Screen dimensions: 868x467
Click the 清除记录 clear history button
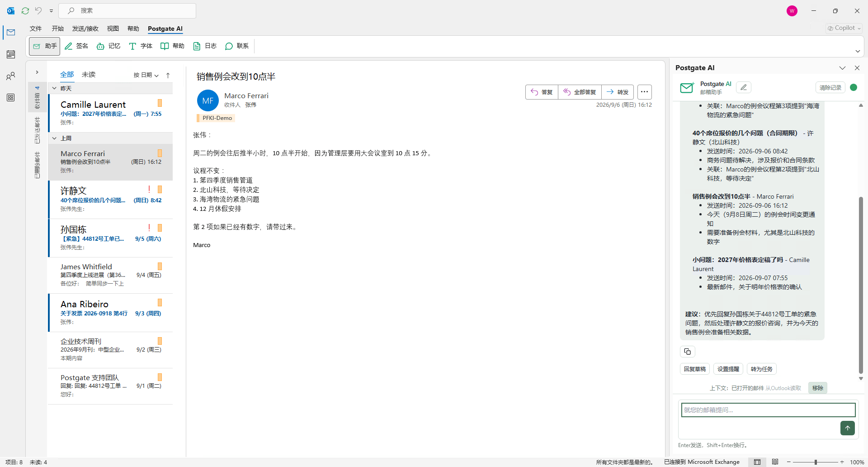coord(830,87)
